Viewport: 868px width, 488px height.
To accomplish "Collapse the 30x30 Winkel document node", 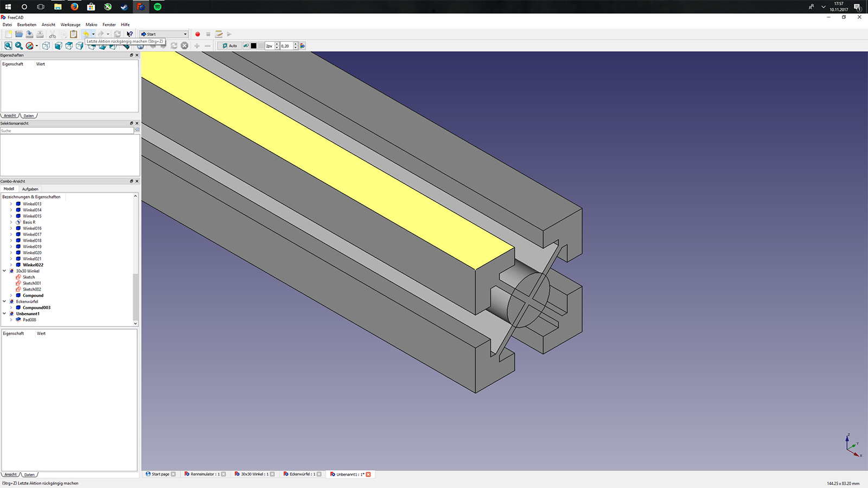I will click(x=4, y=271).
